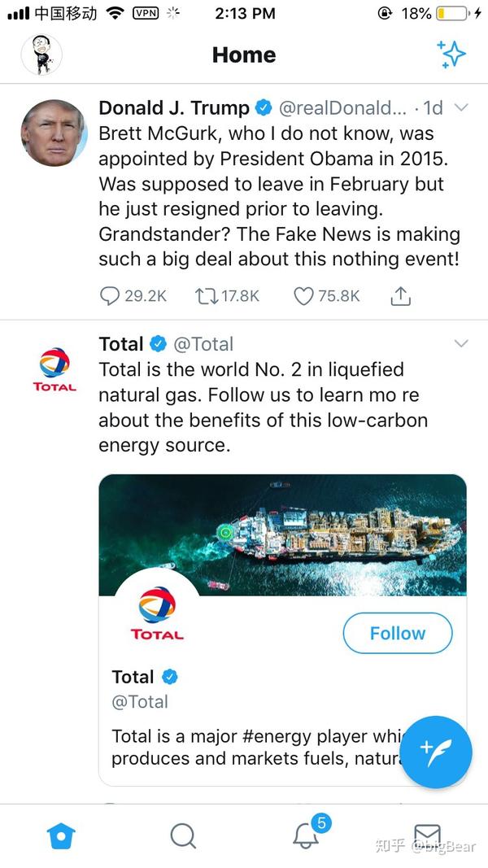Tap the Total logo avatar on tweet
The height and width of the screenshot is (868, 488).
point(54,369)
